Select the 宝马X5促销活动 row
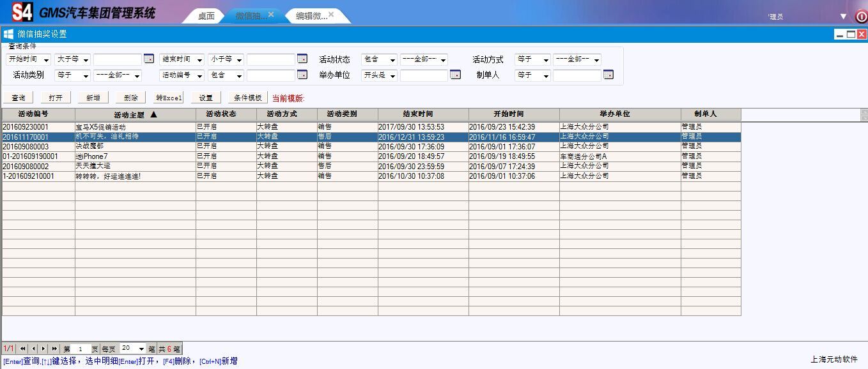 pos(135,127)
